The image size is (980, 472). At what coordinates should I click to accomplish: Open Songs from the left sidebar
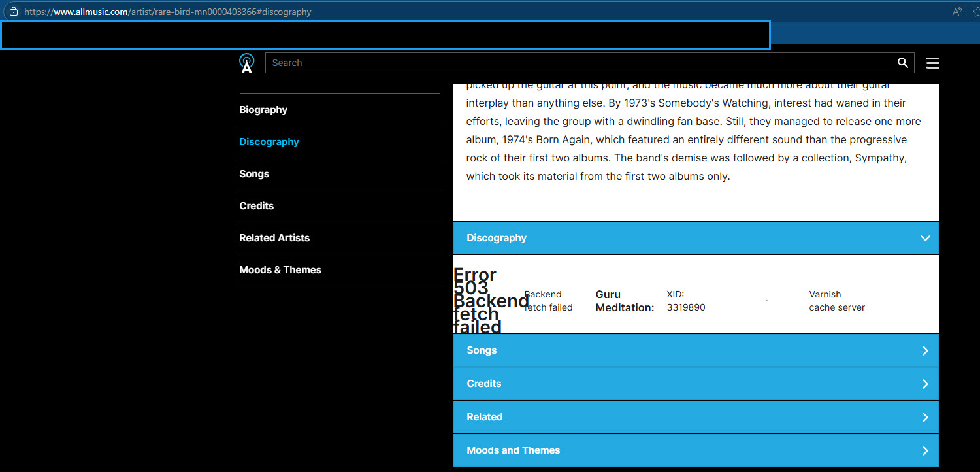pos(254,174)
